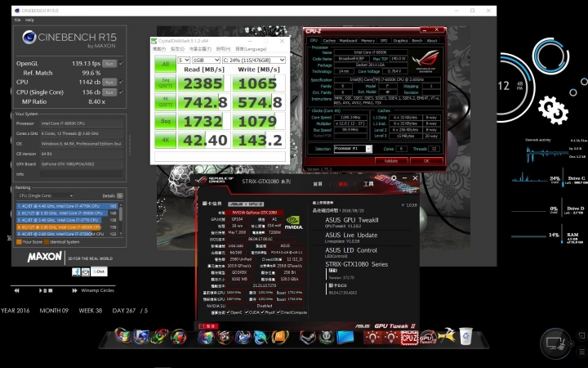Select highlighted ranking row i7-6850K CPU

67,227
